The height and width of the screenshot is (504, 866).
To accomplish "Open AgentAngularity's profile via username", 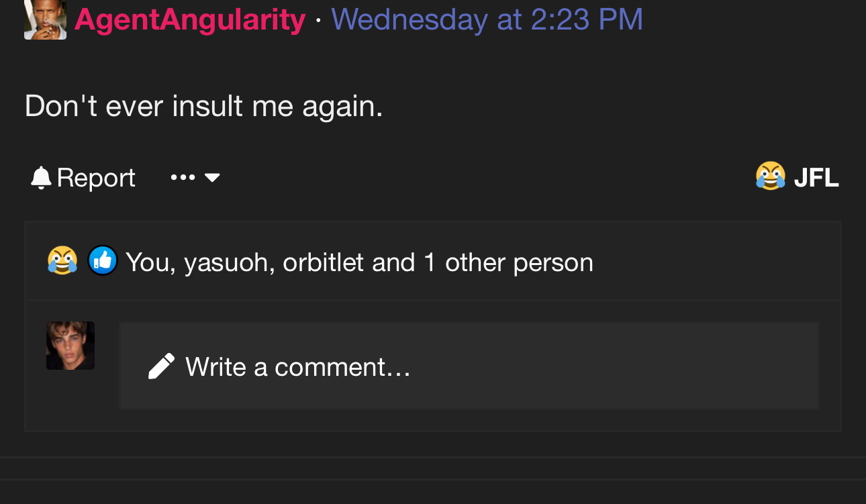I will coord(190,19).
